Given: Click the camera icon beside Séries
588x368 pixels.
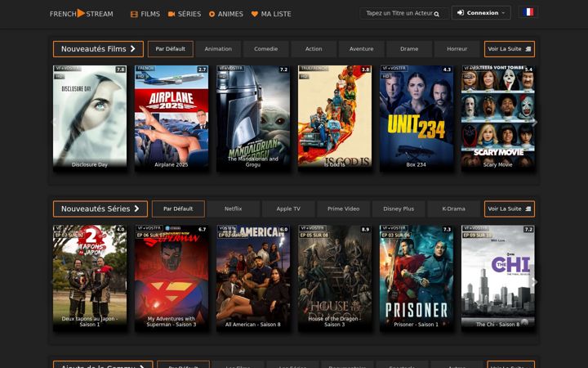Looking at the screenshot, I should click(x=171, y=14).
